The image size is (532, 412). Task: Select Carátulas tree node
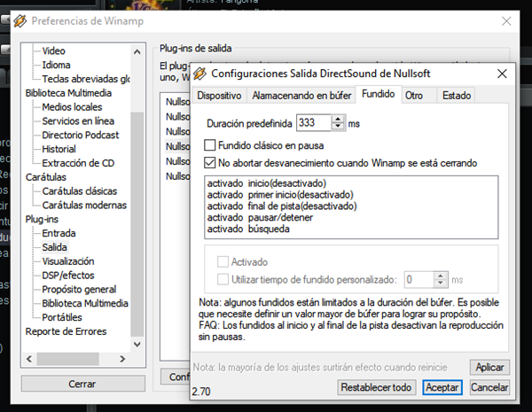point(46,177)
